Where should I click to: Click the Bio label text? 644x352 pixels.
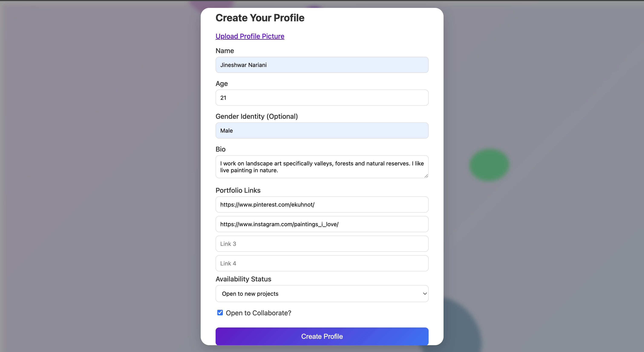coord(220,149)
